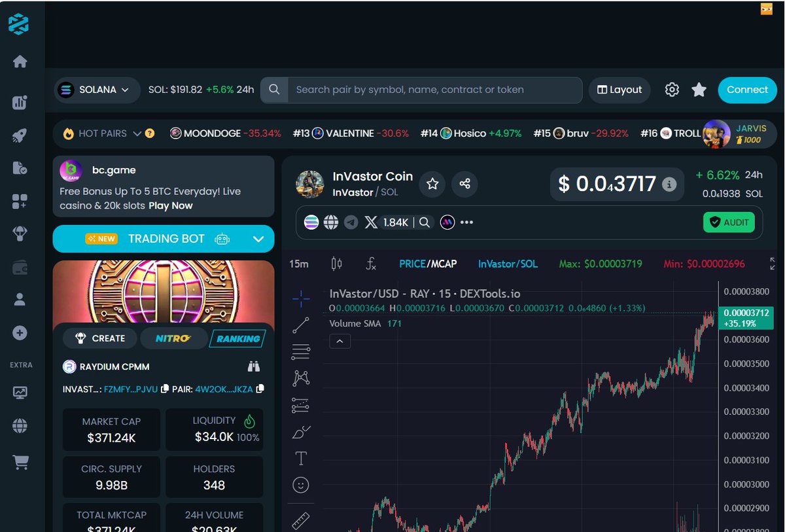Screen dimensions: 785x532
Task: Share the InVastor Coin pair
Action: click(x=465, y=184)
